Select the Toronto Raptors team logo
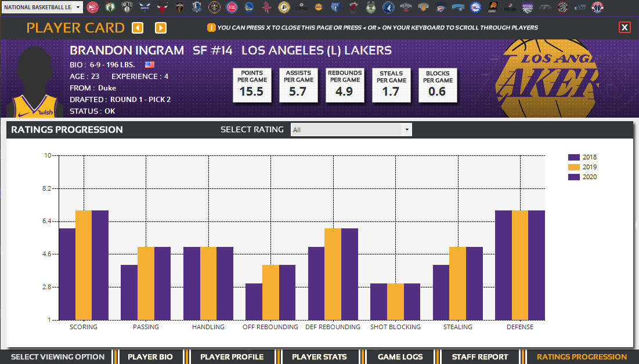This screenshot has height=364, width=639. click(x=562, y=7)
